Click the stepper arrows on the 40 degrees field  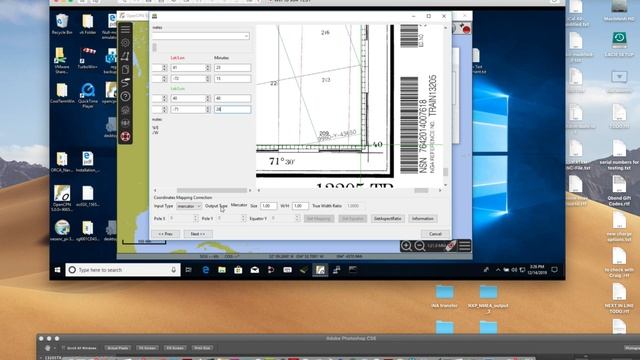[208, 98]
